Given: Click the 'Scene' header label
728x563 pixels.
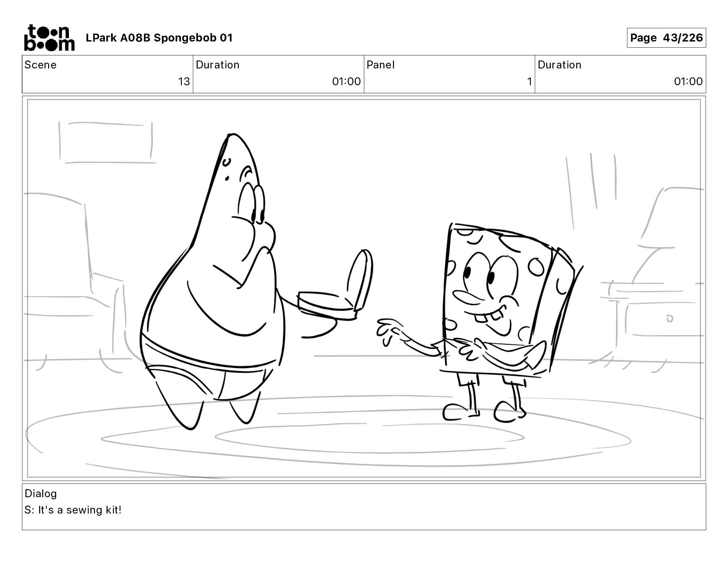Looking at the screenshot, I should pos(41,65).
